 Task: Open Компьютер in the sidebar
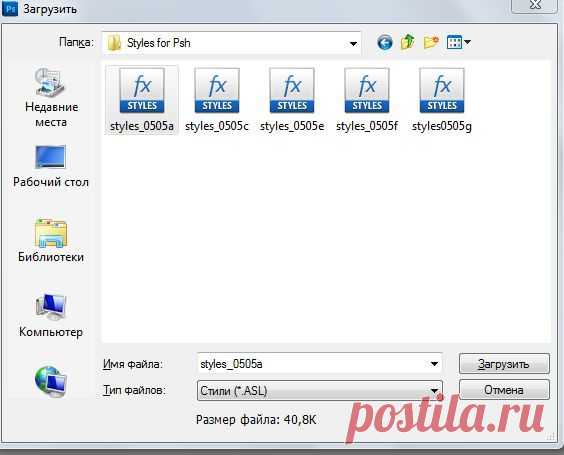(51, 315)
